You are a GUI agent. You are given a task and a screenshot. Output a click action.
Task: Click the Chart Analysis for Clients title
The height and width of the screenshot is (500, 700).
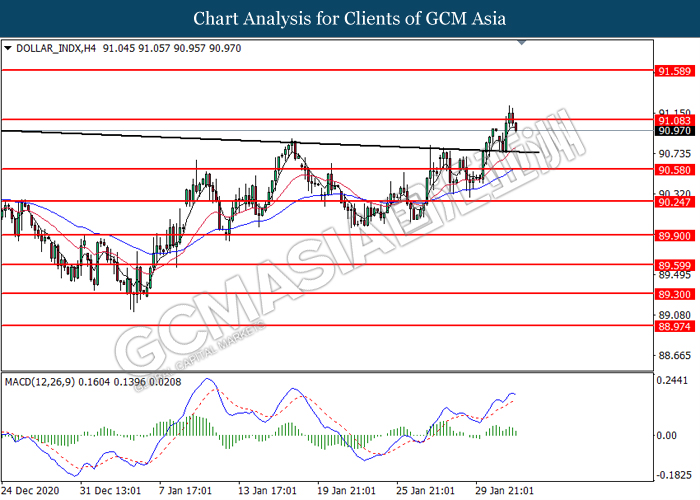point(350,19)
